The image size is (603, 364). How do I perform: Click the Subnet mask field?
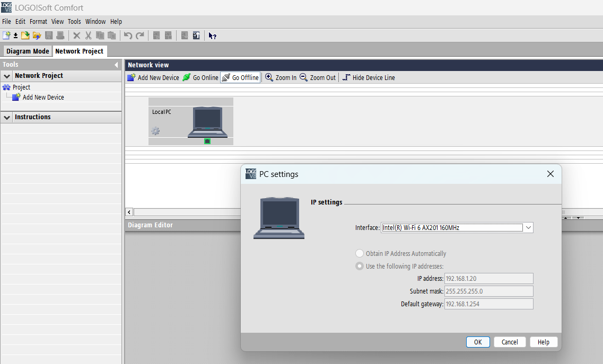click(x=489, y=291)
